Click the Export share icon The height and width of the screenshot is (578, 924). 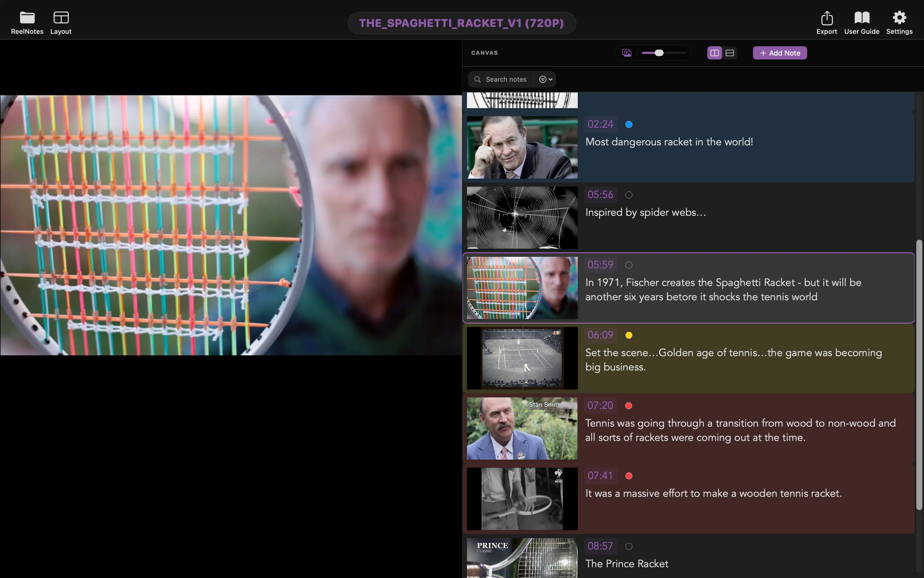tap(827, 18)
